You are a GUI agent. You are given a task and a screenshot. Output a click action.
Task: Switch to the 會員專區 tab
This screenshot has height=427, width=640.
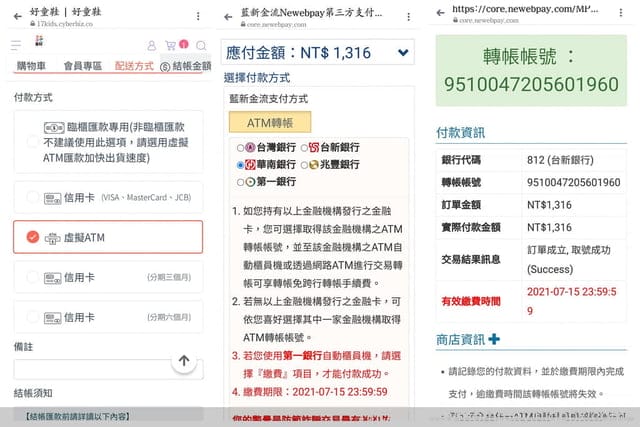(x=82, y=66)
